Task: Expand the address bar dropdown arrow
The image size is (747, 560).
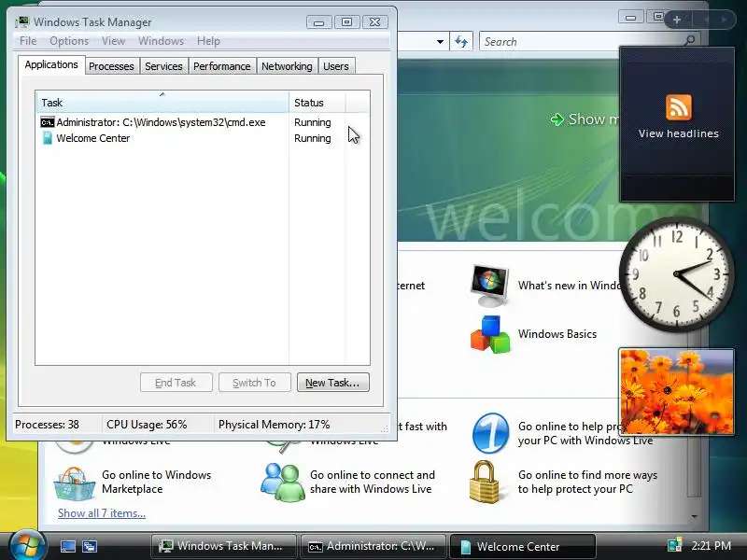Action: click(x=440, y=42)
